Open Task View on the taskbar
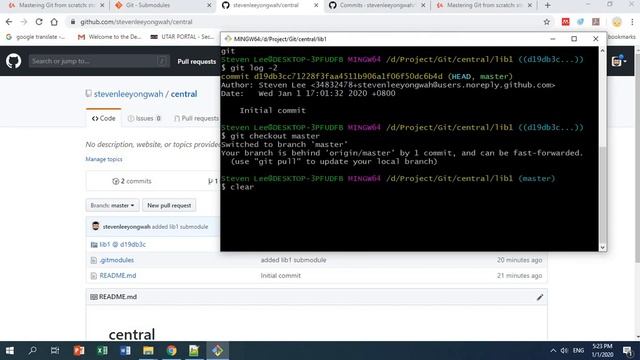 55,351
